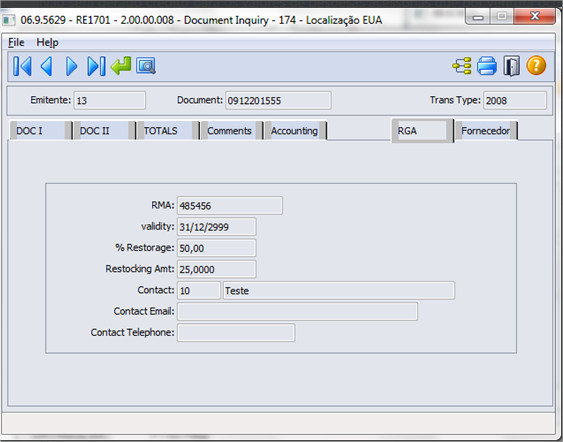Click the Contact name field Teste
Viewport: 563px width, 442px height.
339,290
